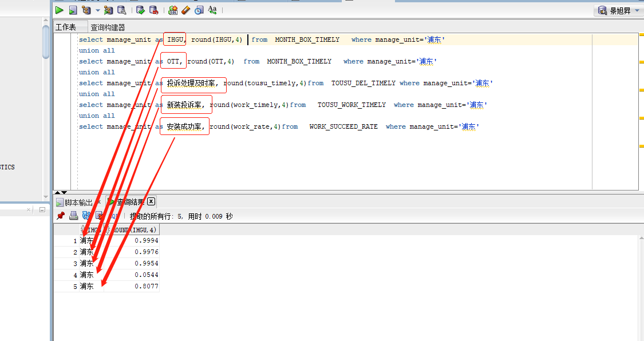Select the cell with value 0.8077
Image resolution: width=644 pixels, height=341 pixels.
pyautogui.click(x=132, y=287)
